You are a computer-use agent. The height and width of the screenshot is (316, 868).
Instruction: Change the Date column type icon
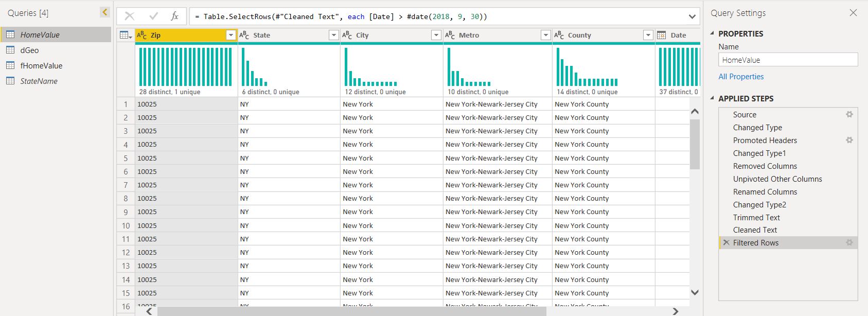(x=662, y=35)
